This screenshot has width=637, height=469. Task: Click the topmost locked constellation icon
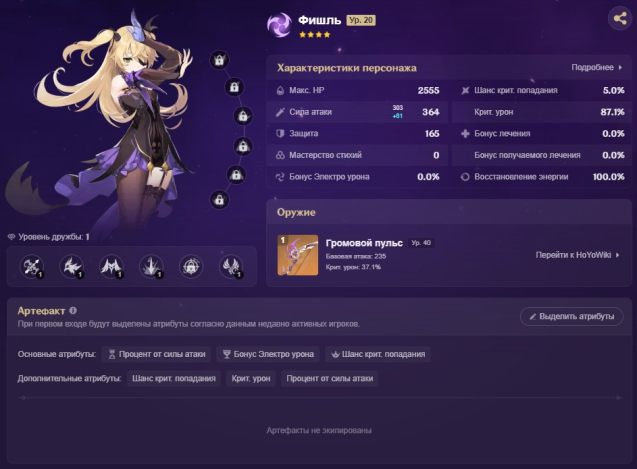coord(219,60)
